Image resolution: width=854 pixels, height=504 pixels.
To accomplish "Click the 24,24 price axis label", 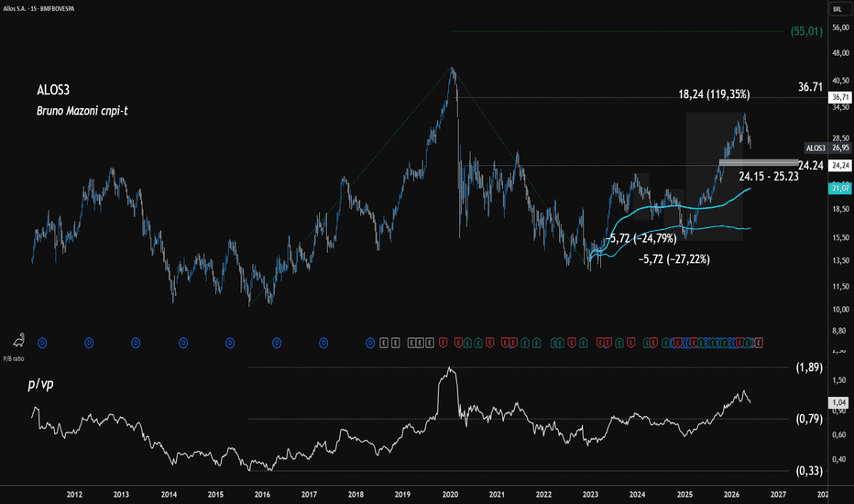I will pyautogui.click(x=839, y=165).
